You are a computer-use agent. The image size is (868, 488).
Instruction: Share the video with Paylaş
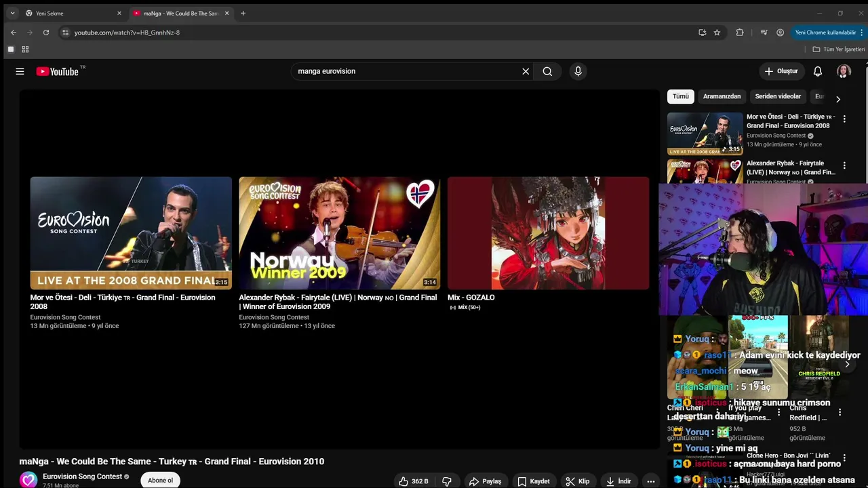point(485,481)
